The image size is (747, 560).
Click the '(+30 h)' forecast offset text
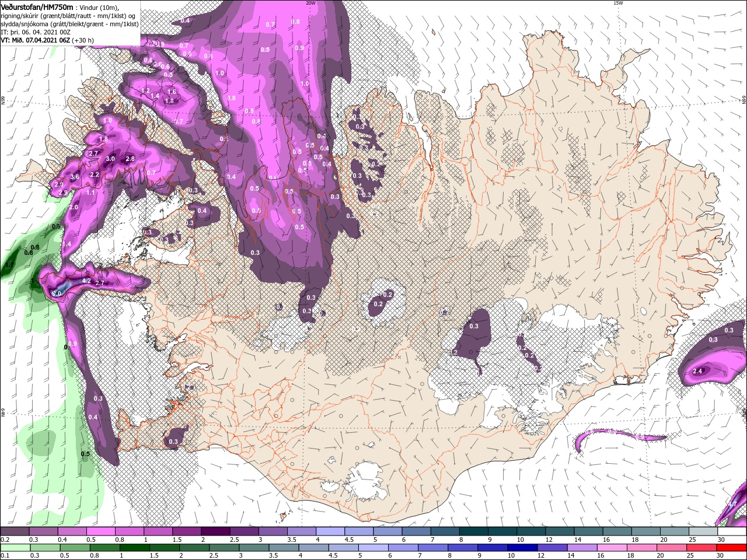83,40
